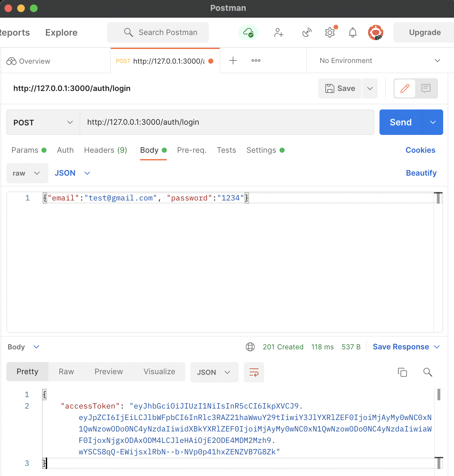Image resolution: width=454 pixels, height=476 pixels.
Task: Expand the response Body dropdown
Action: point(24,347)
